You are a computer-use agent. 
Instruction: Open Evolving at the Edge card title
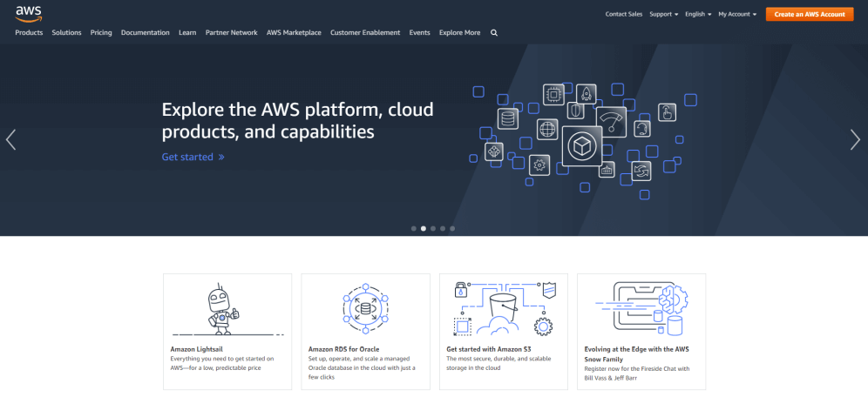(636, 353)
